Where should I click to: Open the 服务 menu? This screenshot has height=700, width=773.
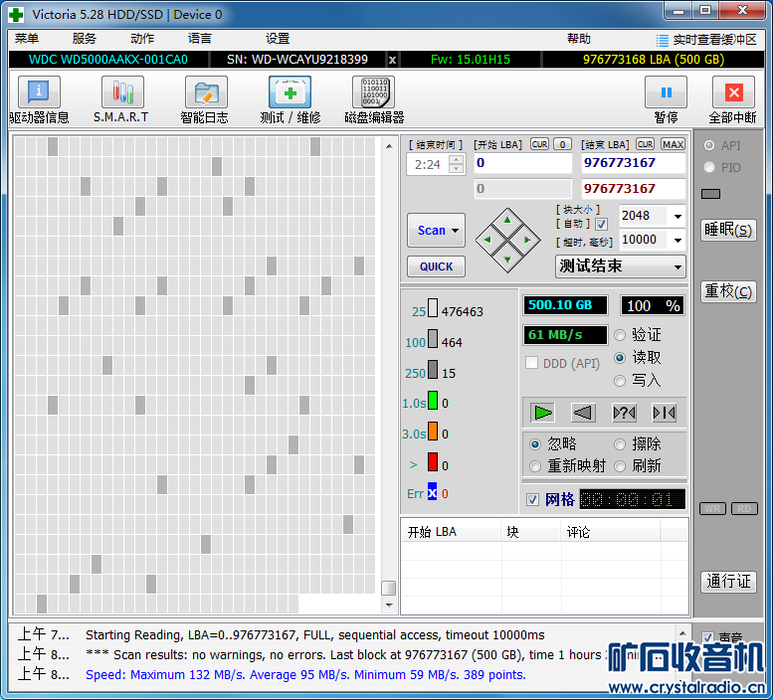coord(85,39)
